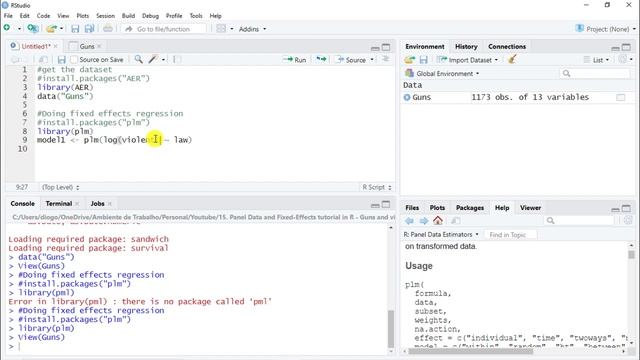View Guns dataset as table icon
Viewport: 640px width, 360px height.
tap(620, 97)
